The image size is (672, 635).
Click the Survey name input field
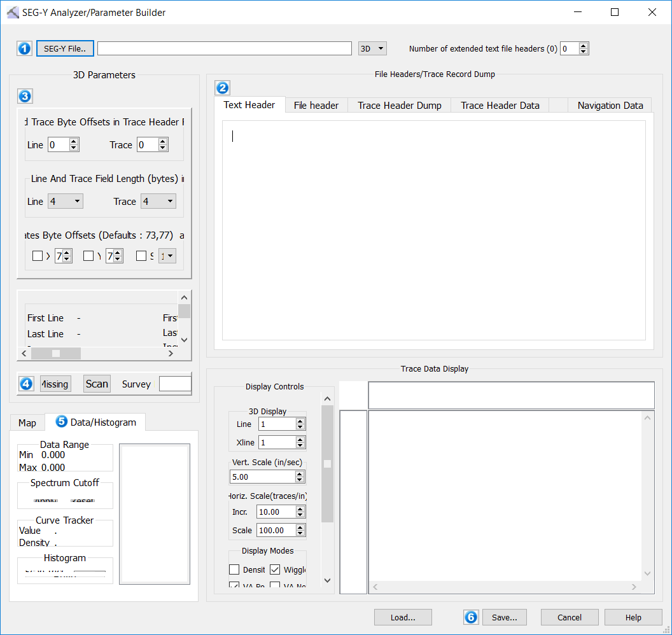(175, 384)
